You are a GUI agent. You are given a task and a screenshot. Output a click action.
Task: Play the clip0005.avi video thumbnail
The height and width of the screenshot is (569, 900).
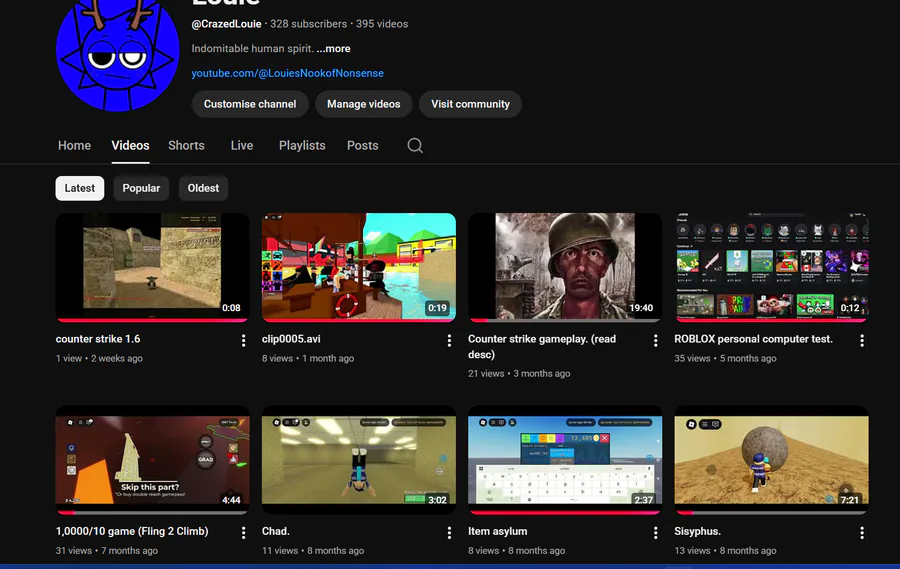(x=359, y=268)
